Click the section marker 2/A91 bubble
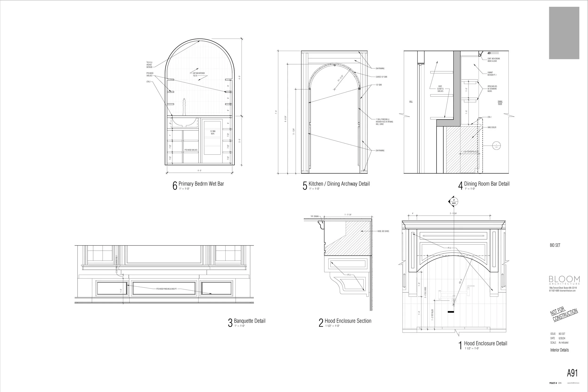This screenshot has width=588, height=392. [x=454, y=202]
